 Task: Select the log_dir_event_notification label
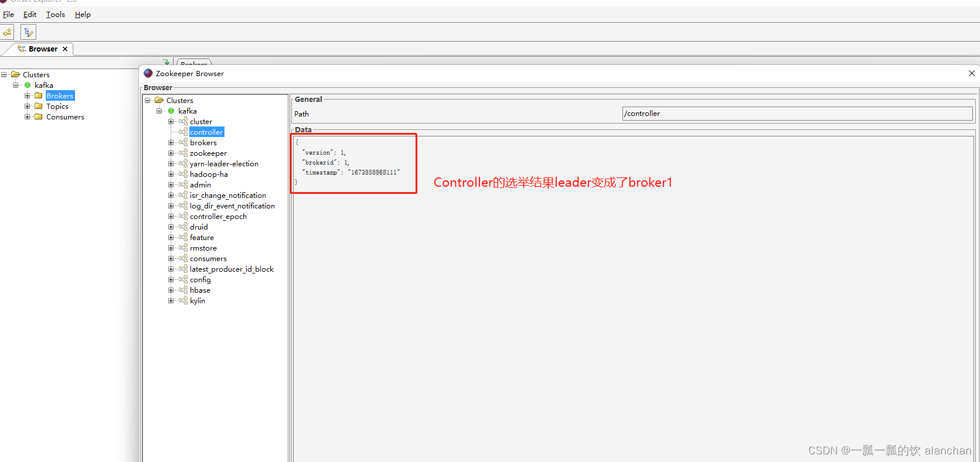[x=232, y=206]
